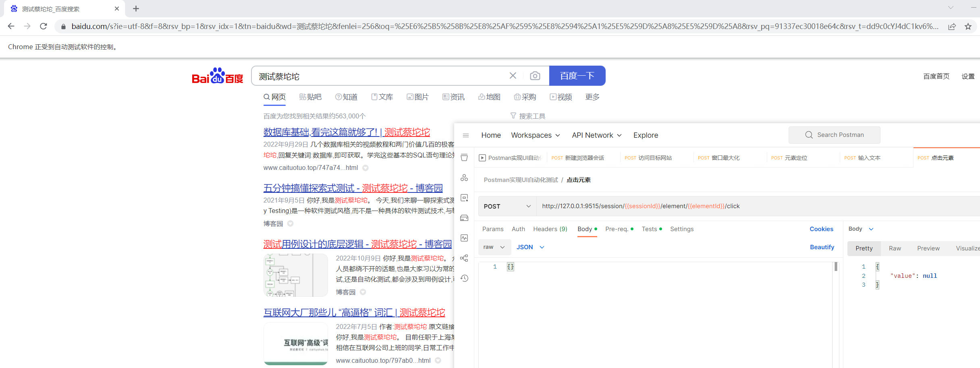Switch to the 图片 search category

[x=418, y=97]
